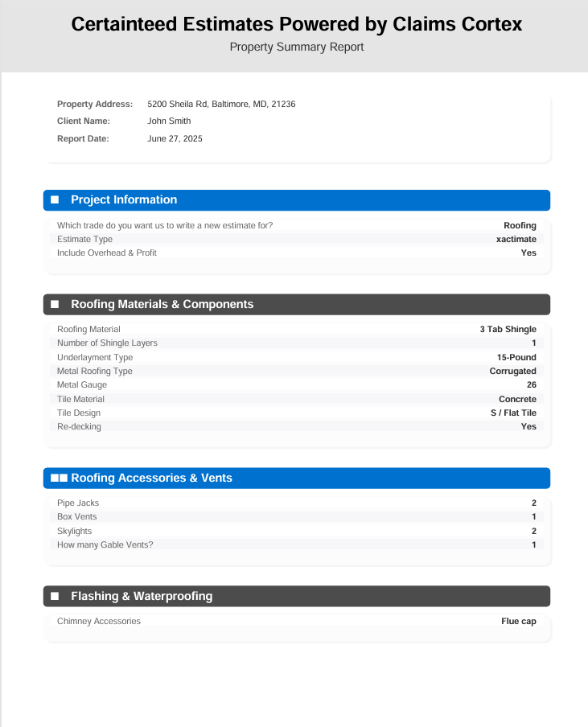Viewport: 588px width, 727px height.
Task: Click the Chimney Accessories Flue cap value
Action: [x=518, y=621]
